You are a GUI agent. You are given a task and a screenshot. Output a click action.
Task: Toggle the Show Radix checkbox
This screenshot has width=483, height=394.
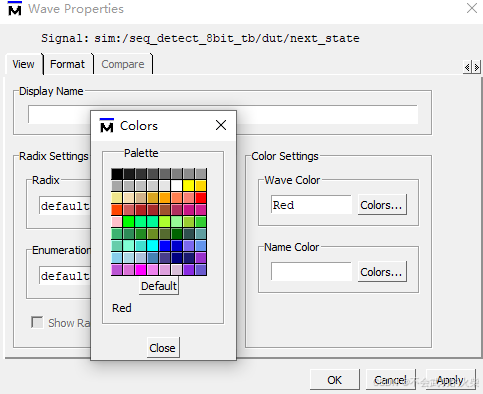pos(37,322)
